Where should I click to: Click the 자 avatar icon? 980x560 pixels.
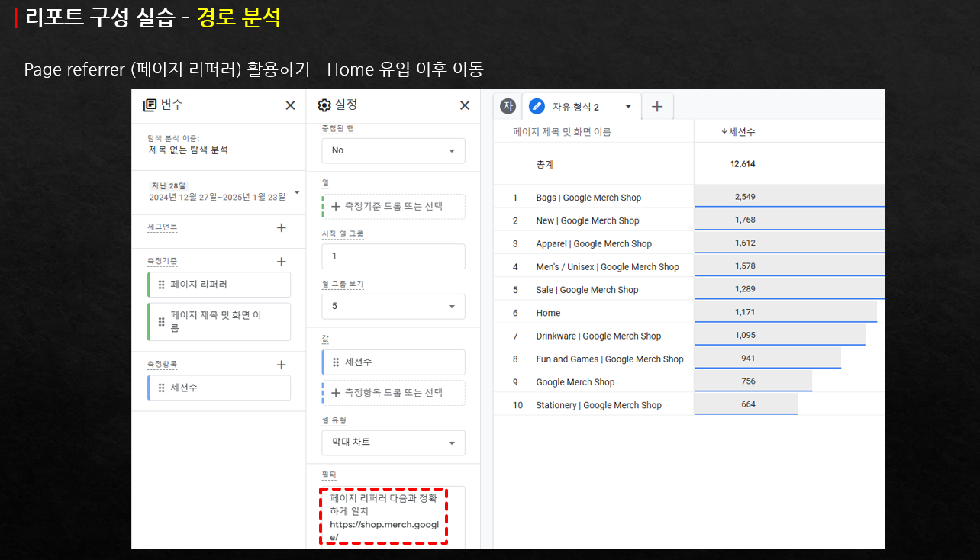[x=508, y=105]
